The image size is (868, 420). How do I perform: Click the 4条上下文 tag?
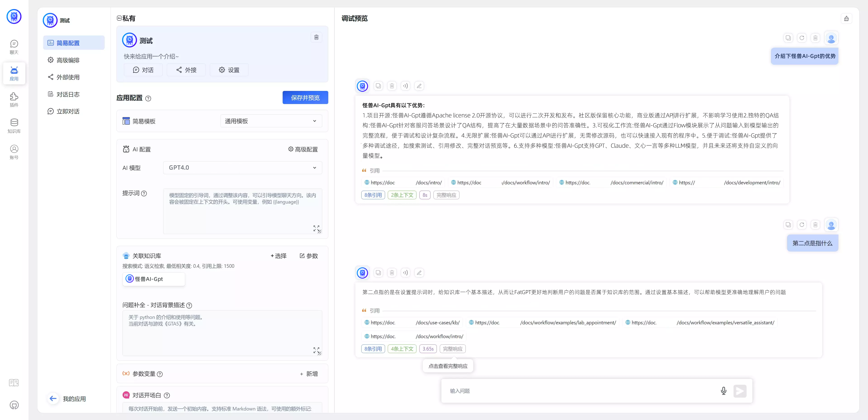point(402,349)
